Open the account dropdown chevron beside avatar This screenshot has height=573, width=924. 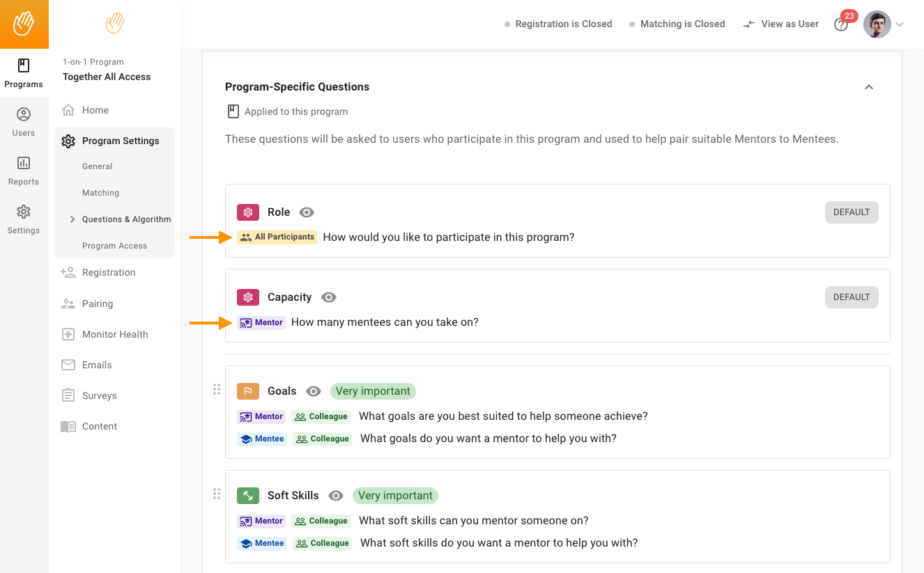[900, 24]
